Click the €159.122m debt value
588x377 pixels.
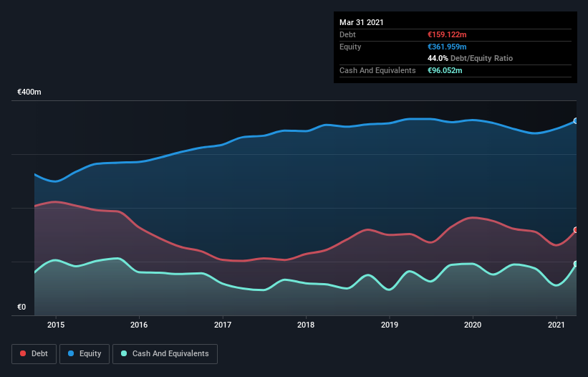(447, 34)
